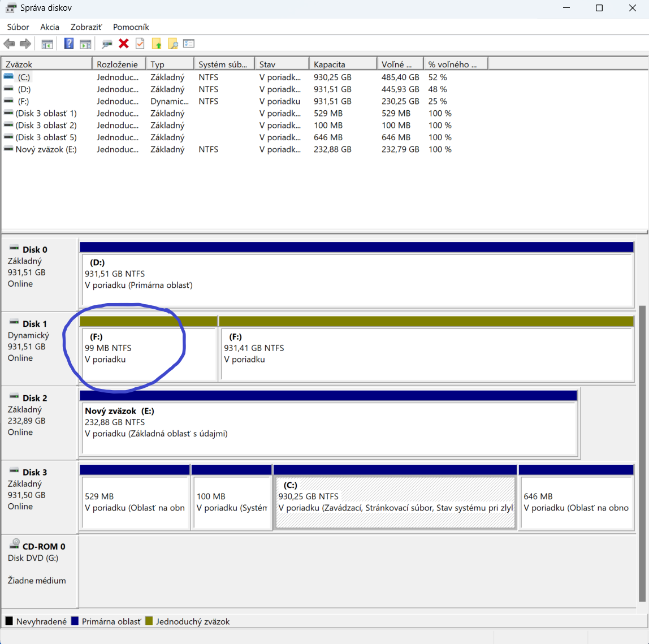
Task: Sort by the % voľného column header
Action: click(x=456, y=64)
